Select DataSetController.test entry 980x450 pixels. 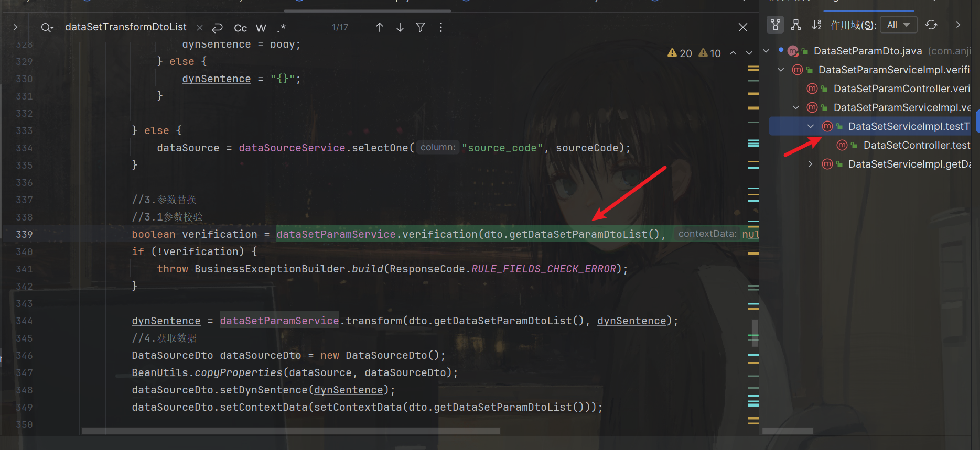pos(917,145)
